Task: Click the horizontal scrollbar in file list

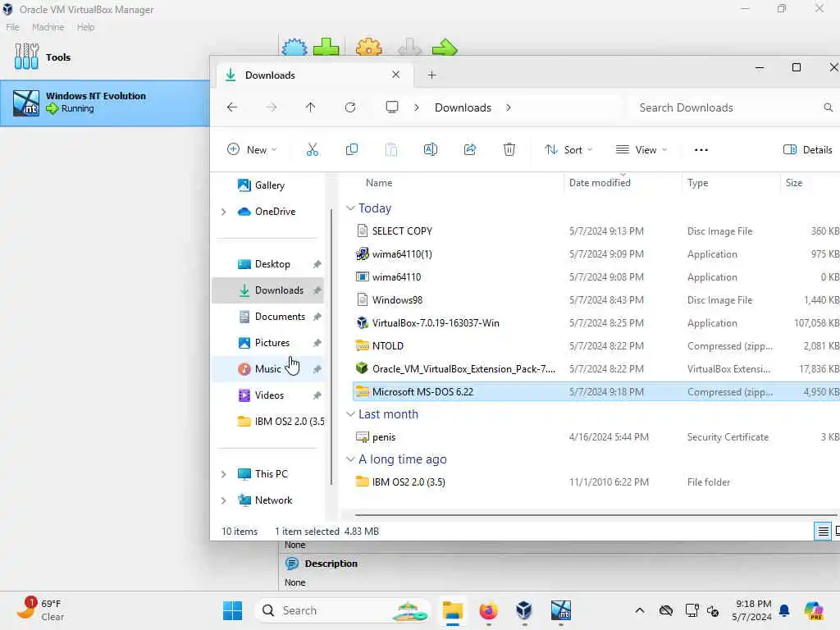Action: pyautogui.click(x=595, y=515)
